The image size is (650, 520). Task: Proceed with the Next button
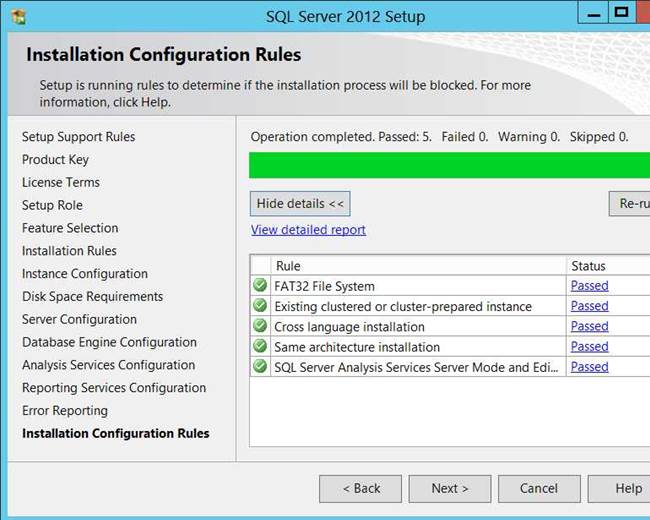(450, 488)
